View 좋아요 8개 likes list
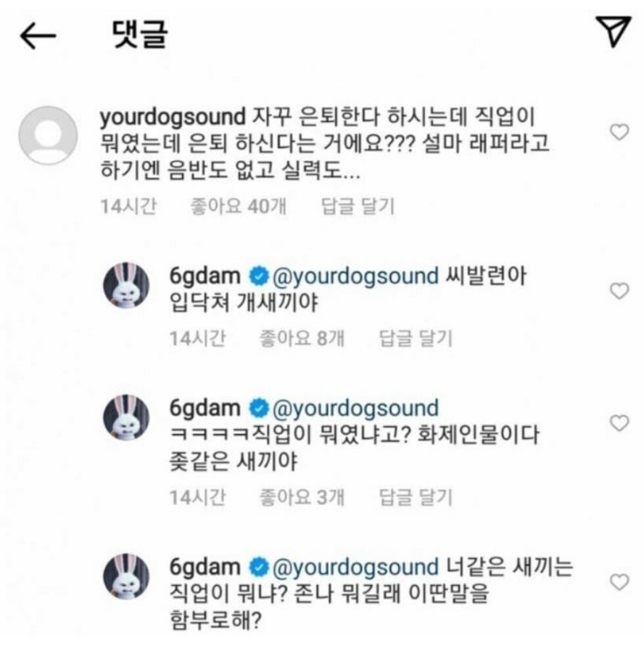 coord(302,338)
